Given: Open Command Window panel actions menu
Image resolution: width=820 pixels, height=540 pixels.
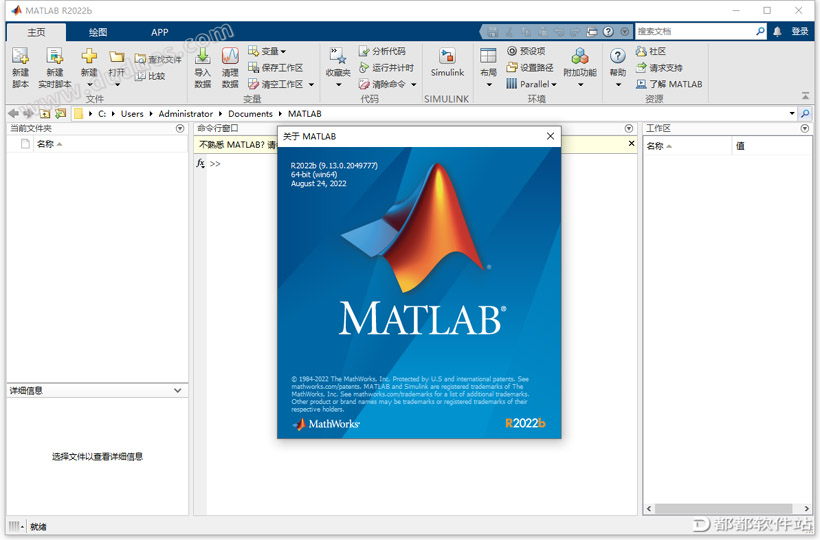Looking at the screenshot, I should [x=629, y=128].
